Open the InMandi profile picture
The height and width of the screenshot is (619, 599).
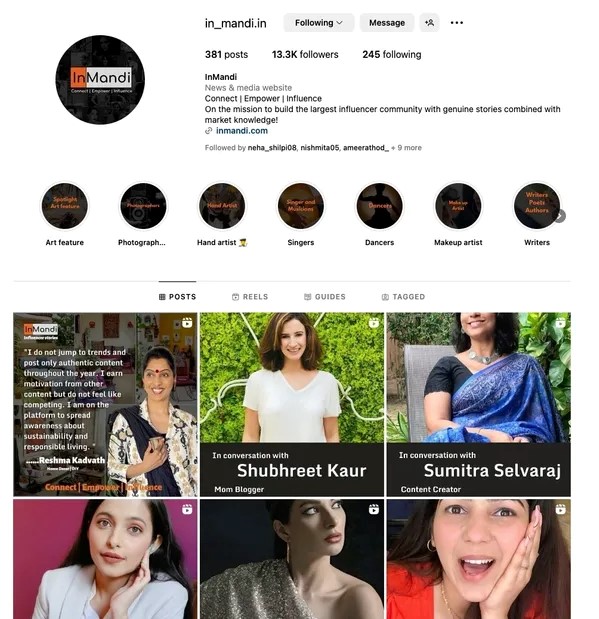click(x=100, y=80)
